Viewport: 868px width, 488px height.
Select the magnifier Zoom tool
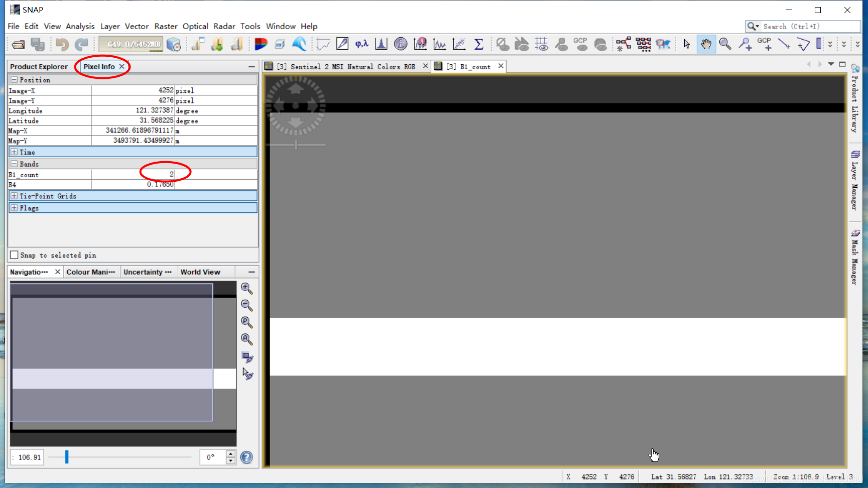725,44
